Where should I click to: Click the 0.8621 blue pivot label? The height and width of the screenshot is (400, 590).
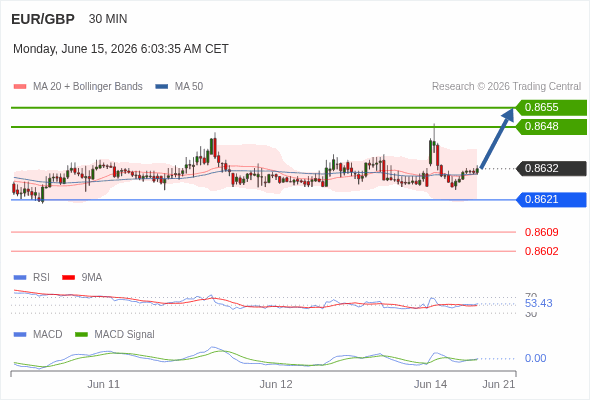pyautogui.click(x=551, y=199)
